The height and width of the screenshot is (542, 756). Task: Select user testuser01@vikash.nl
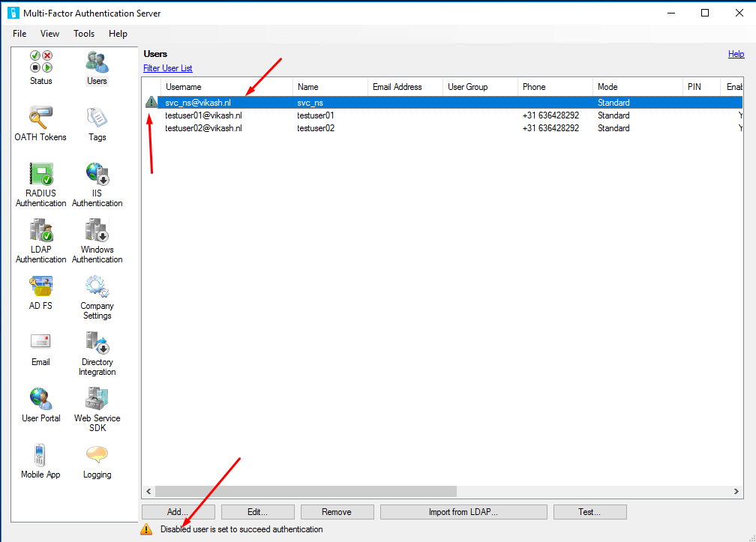click(203, 115)
